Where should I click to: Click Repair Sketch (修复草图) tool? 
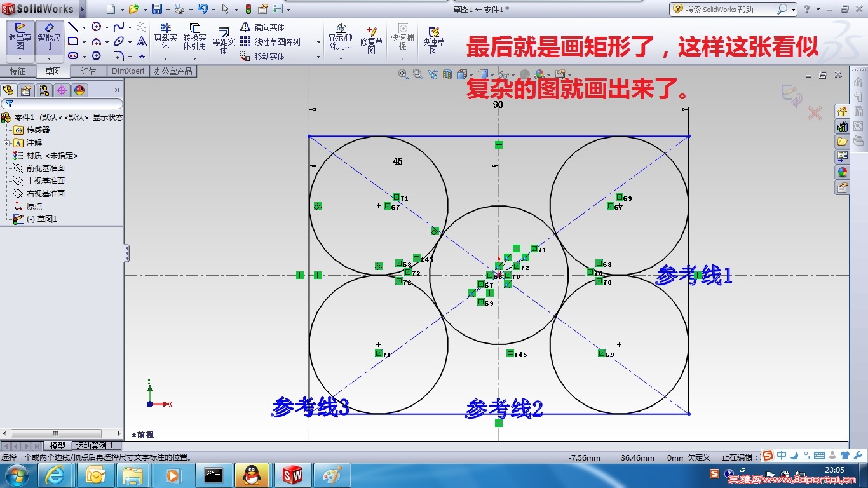[372, 39]
